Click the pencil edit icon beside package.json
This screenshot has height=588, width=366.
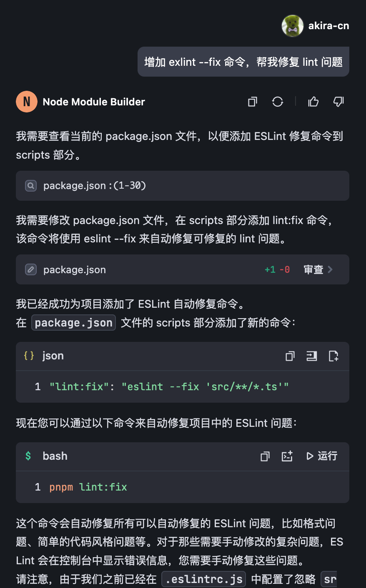tap(30, 269)
